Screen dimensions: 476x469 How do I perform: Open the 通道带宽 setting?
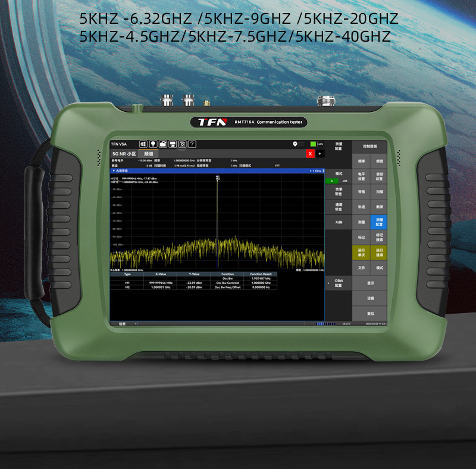pyautogui.click(x=339, y=207)
